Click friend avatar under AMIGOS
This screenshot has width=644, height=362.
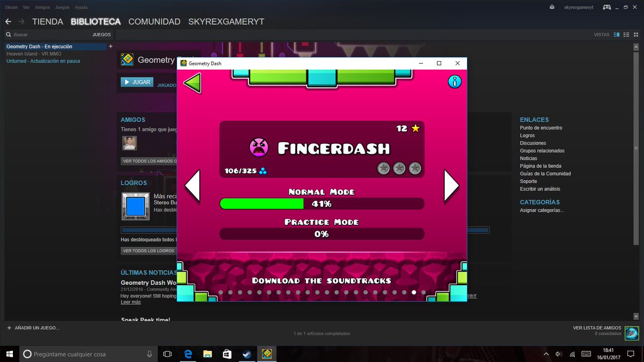pos(129,143)
